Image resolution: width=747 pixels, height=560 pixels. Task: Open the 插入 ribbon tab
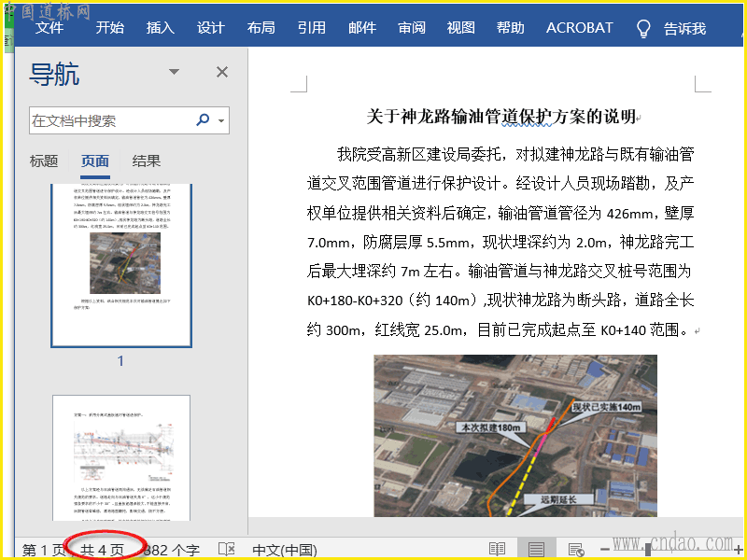(x=160, y=28)
